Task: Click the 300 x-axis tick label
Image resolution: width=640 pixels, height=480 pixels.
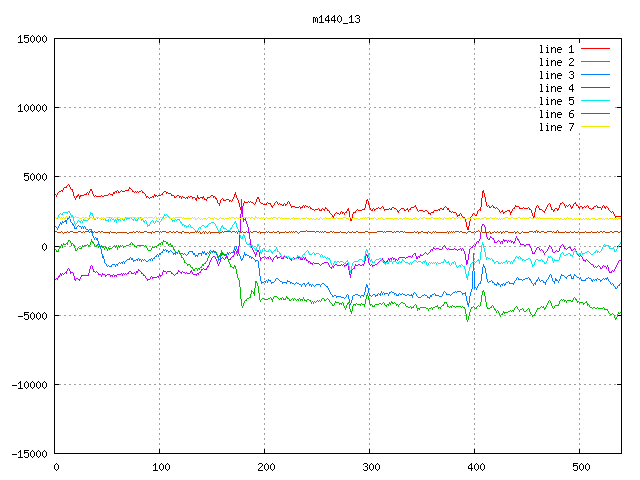Action: [x=369, y=467]
